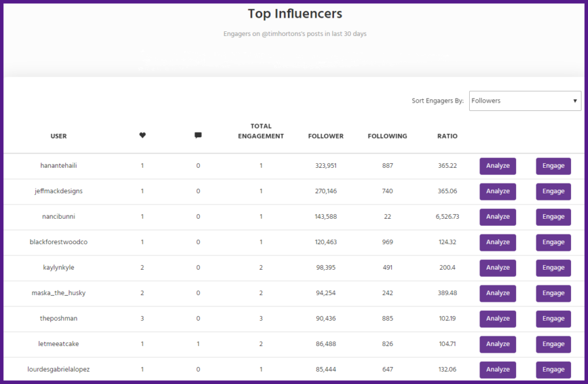Click the RATIO column header
This screenshot has height=384, width=588.
click(447, 136)
